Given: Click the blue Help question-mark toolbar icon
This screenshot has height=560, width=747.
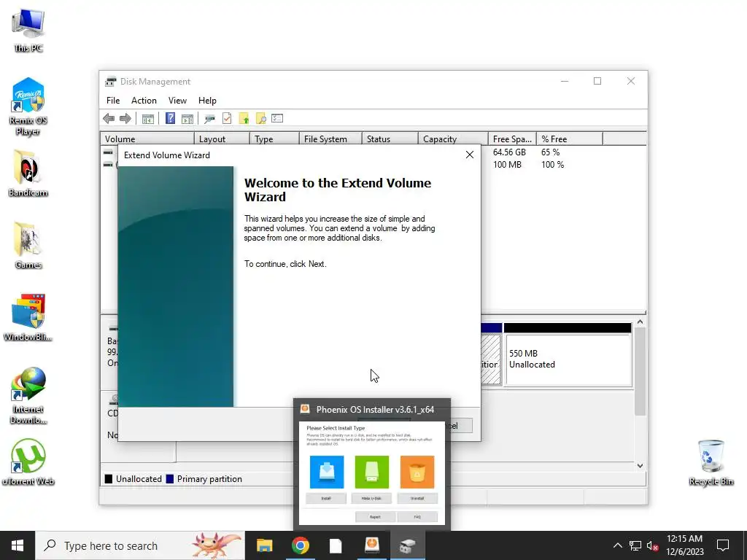Looking at the screenshot, I should [x=170, y=119].
